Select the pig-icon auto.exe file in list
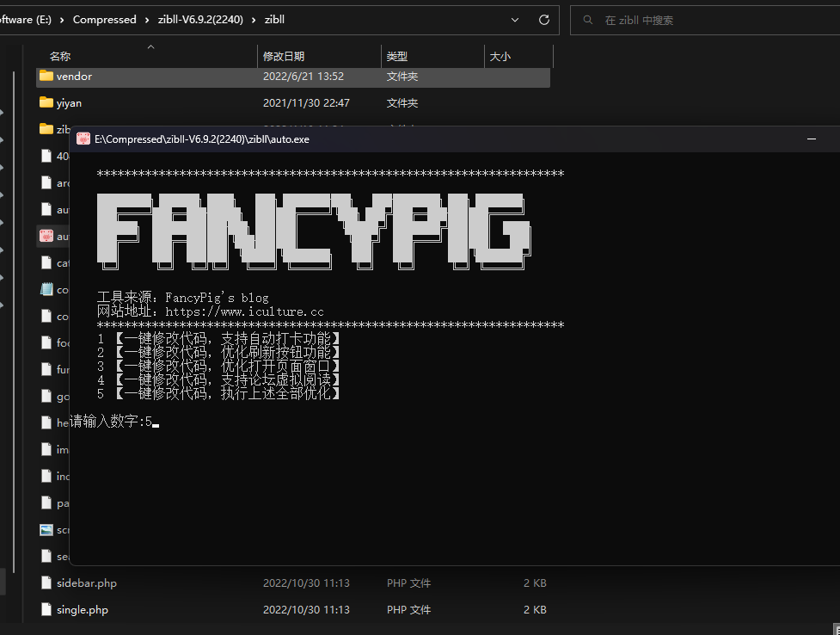Image resolution: width=840 pixels, height=635 pixels. click(46, 236)
